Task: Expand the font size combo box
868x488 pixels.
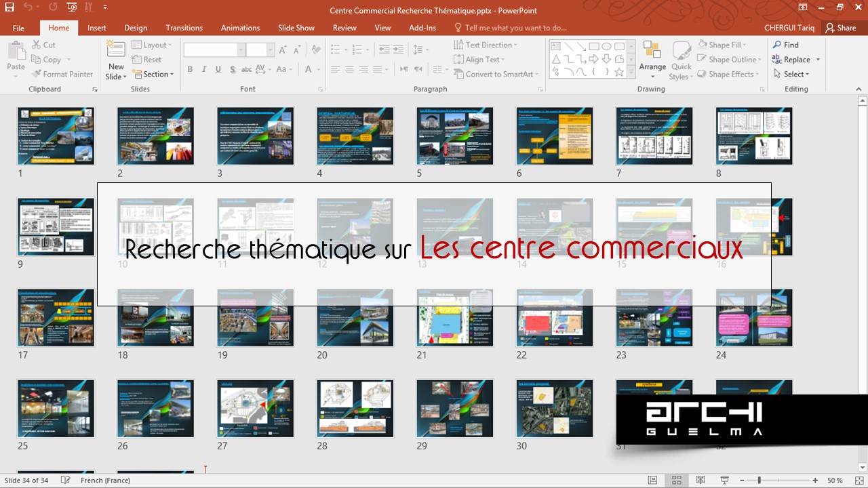Action: (270, 50)
